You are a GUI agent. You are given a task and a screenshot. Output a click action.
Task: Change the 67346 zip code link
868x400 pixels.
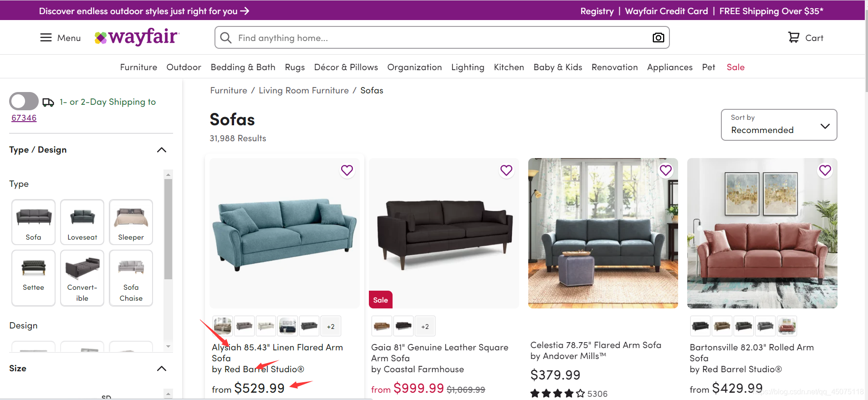tap(24, 118)
